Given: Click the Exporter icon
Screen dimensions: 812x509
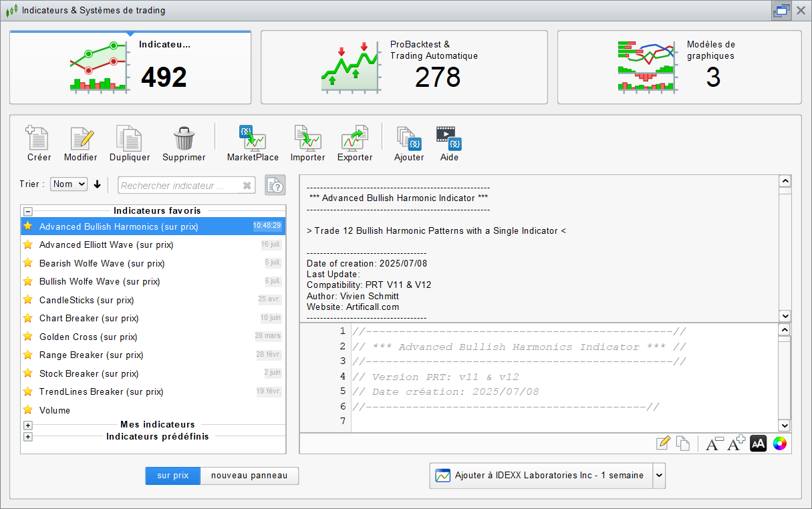Looking at the screenshot, I should (x=354, y=139).
